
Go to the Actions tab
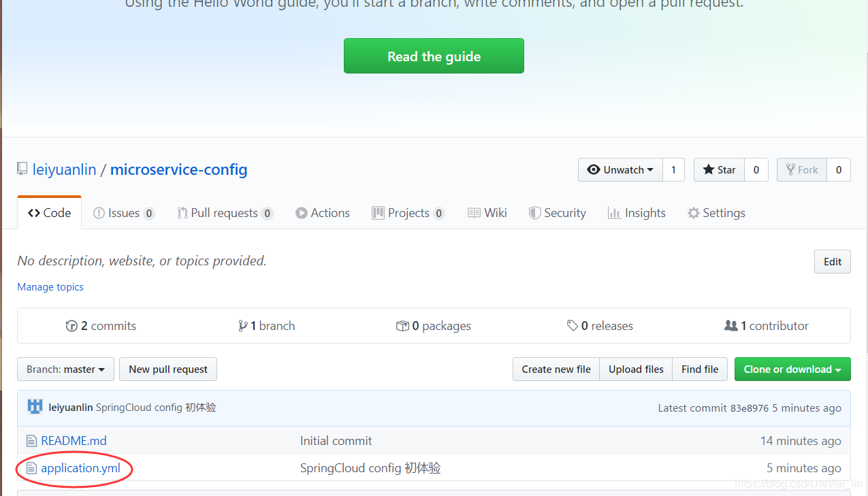(323, 213)
